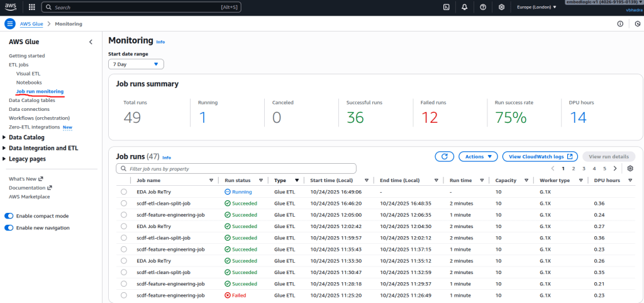The height and width of the screenshot is (303, 644).
Task: Click the help question mark icon
Action: tap(482, 8)
